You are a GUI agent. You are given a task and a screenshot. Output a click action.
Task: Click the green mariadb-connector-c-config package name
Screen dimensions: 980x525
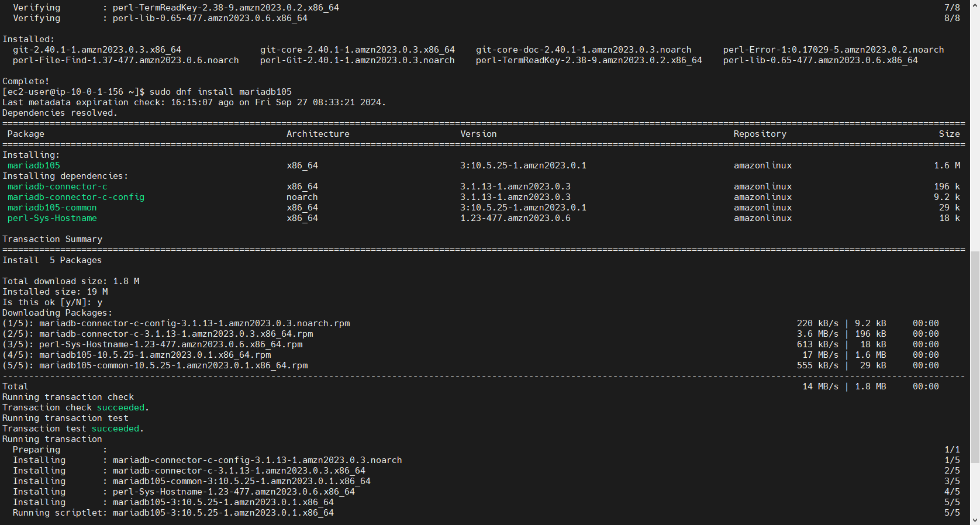click(x=75, y=197)
